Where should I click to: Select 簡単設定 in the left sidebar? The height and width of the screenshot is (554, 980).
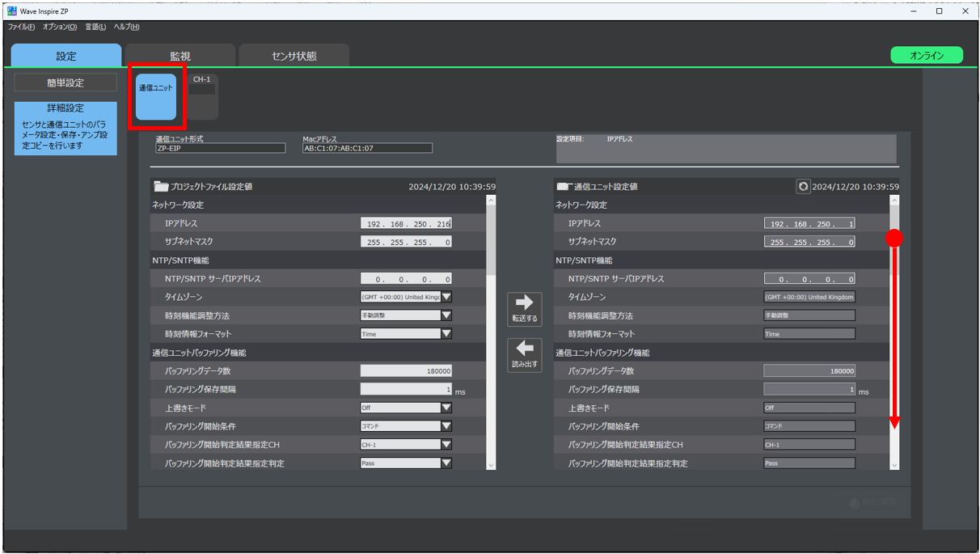pos(65,82)
